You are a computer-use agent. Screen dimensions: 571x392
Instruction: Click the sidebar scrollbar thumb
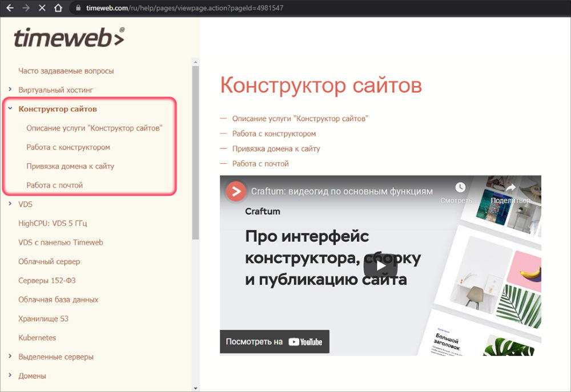pyautogui.click(x=195, y=153)
